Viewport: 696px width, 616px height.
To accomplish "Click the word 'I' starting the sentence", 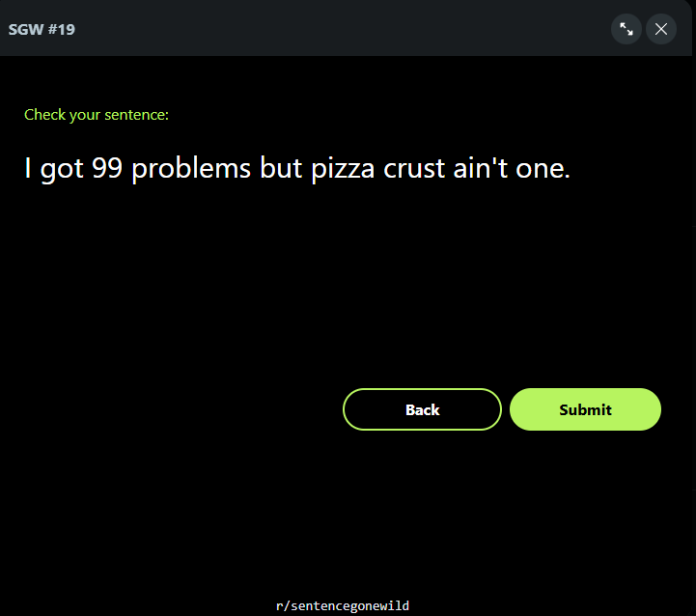I will coord(28,168).
